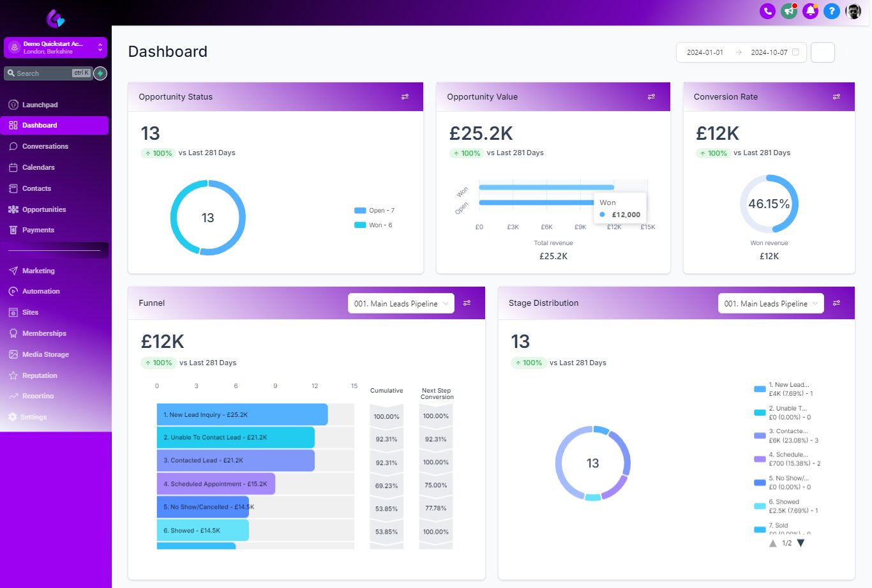Open Conversations in sidebar
The image size is (872, 588).
(45, 146)
